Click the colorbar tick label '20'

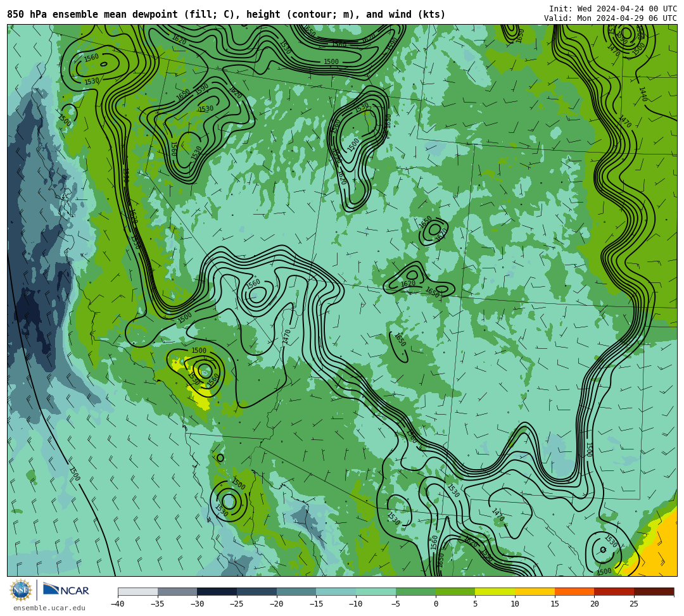coord(594,604)
